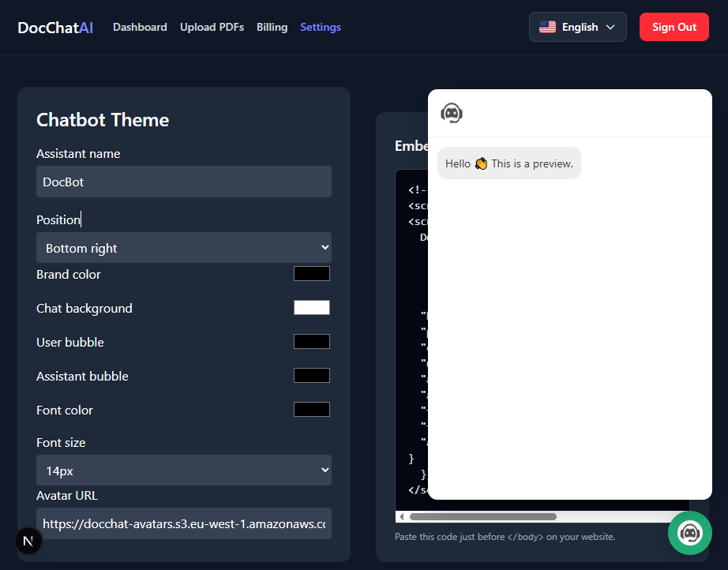This screenshot has height=570, width=728.
Task: Click the Assistant name input showing DocBot
Action: 183,182
